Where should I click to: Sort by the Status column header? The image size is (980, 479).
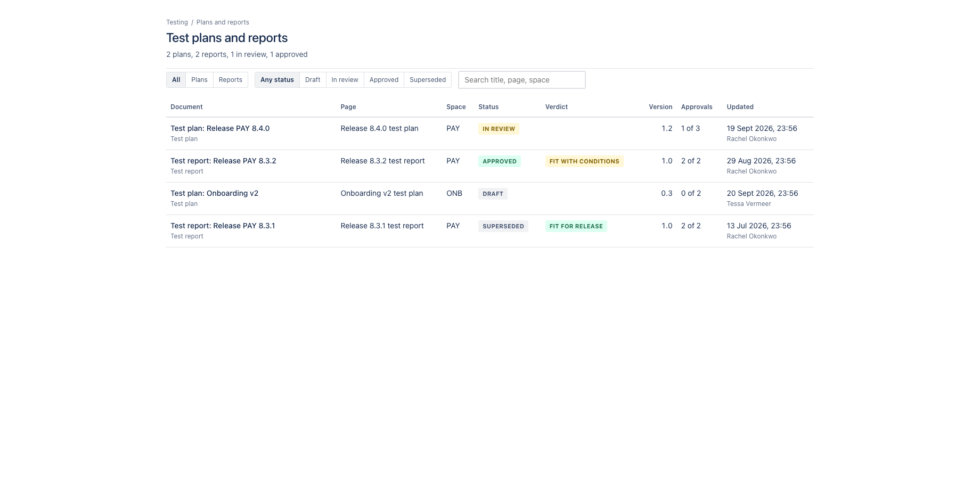488,107
